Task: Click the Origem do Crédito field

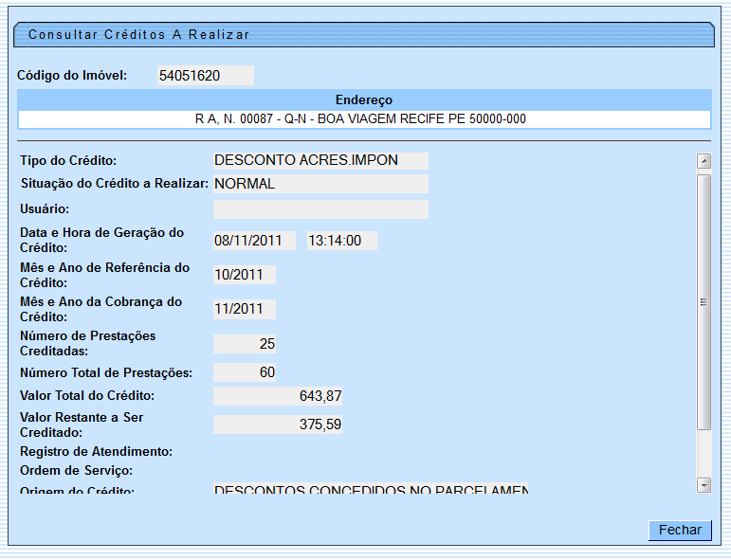Action: pyautogui.click(x=370, y=490)
